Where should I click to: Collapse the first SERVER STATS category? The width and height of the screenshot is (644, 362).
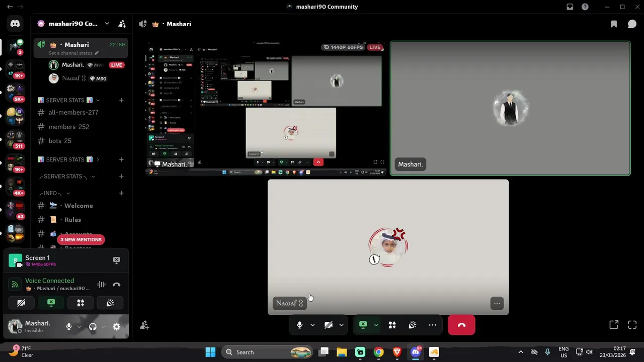tap(68, 100)
